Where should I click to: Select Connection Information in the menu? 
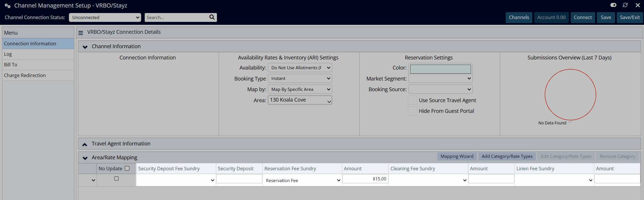(x=38, y=44)
